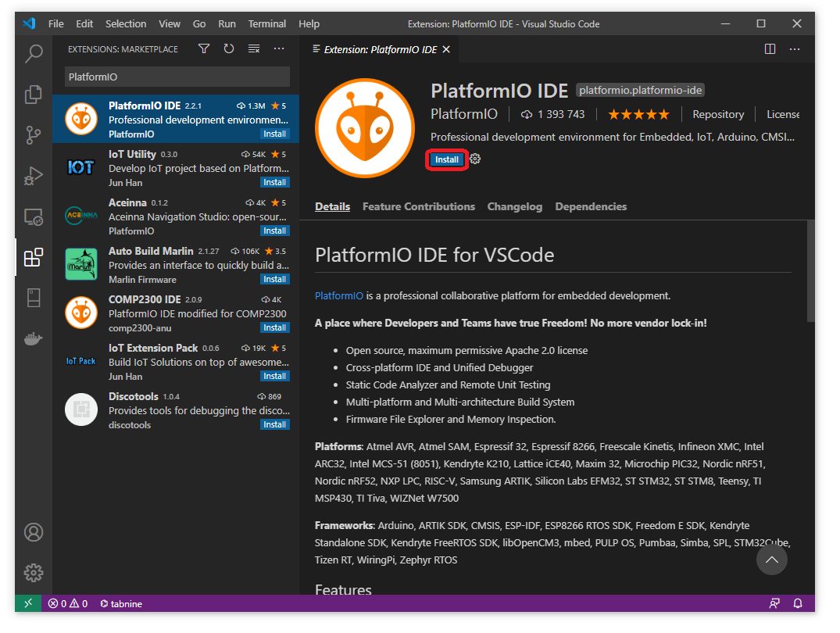This screenshot has width=840, height=633.
Task: Click the platformio.platformio-ide identifier badge
Action: pos(640,90)
